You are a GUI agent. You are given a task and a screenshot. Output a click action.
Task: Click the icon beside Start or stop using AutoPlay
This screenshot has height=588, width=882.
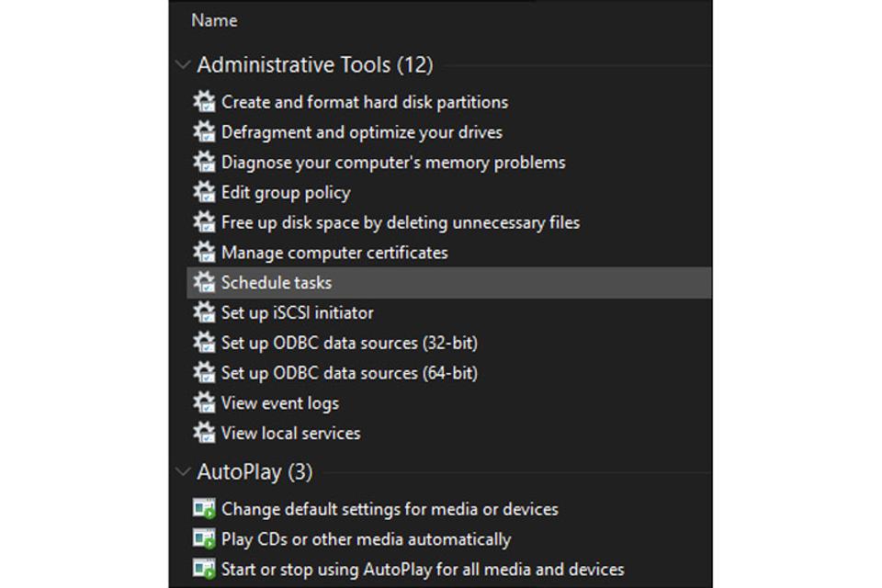tap(204, 569)
